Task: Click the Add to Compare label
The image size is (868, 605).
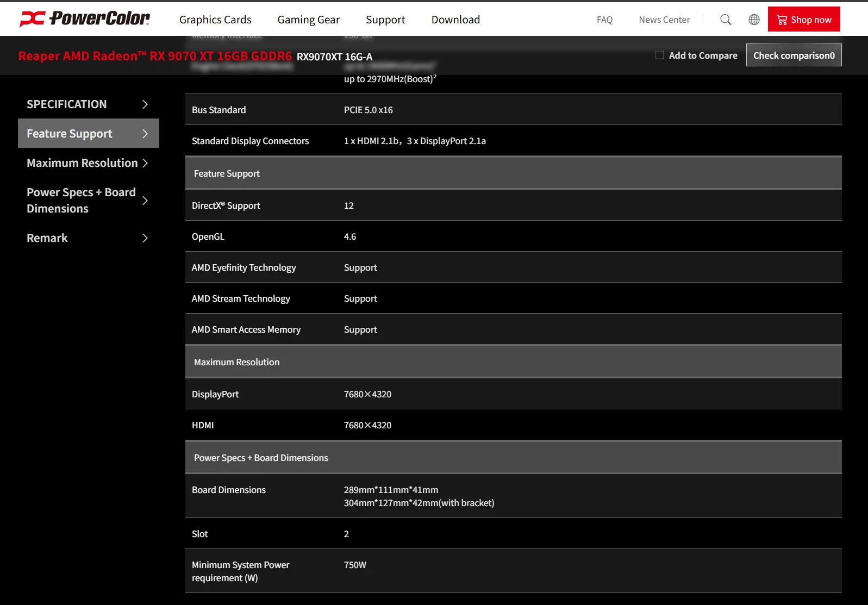Action: point(703,55)
